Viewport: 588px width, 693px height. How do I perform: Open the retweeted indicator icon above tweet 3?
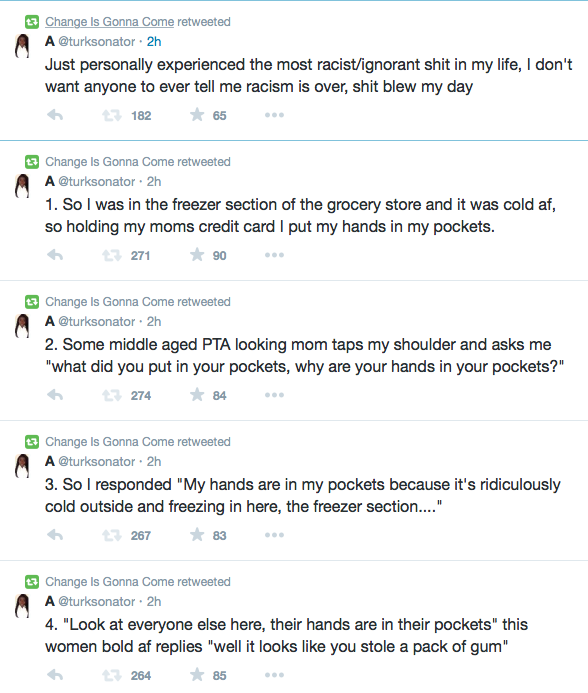[32, 442]
